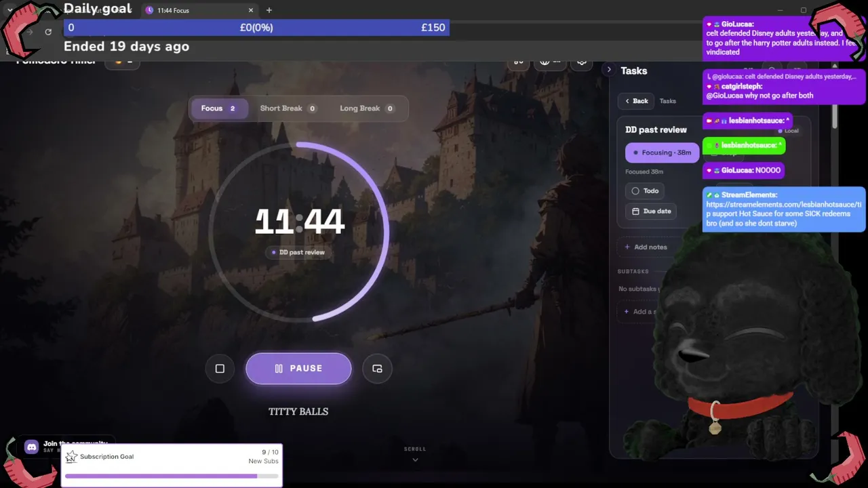Click the DD past review task title

point(656,129)
